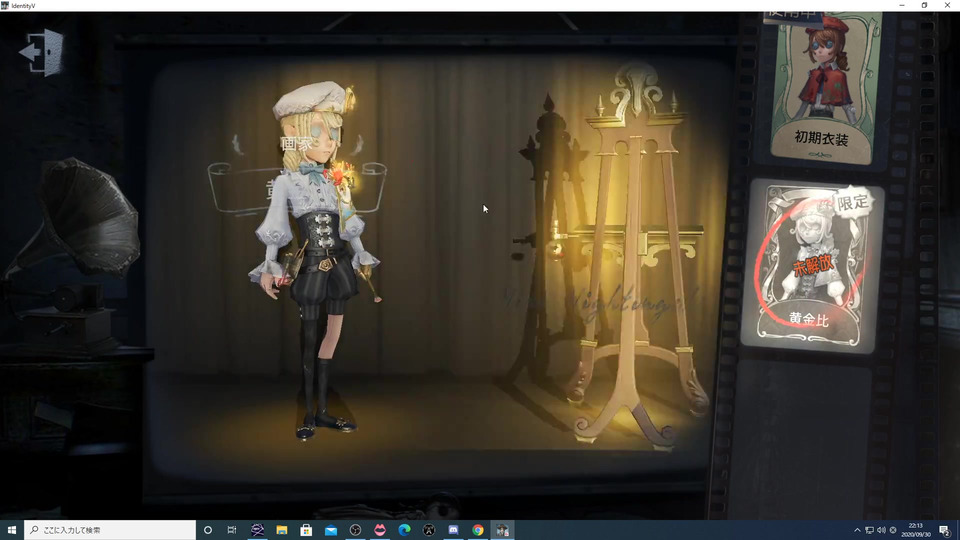960x540 pixels.
Task: Click the taskbar clock and date
Action: tap(915, 530)
